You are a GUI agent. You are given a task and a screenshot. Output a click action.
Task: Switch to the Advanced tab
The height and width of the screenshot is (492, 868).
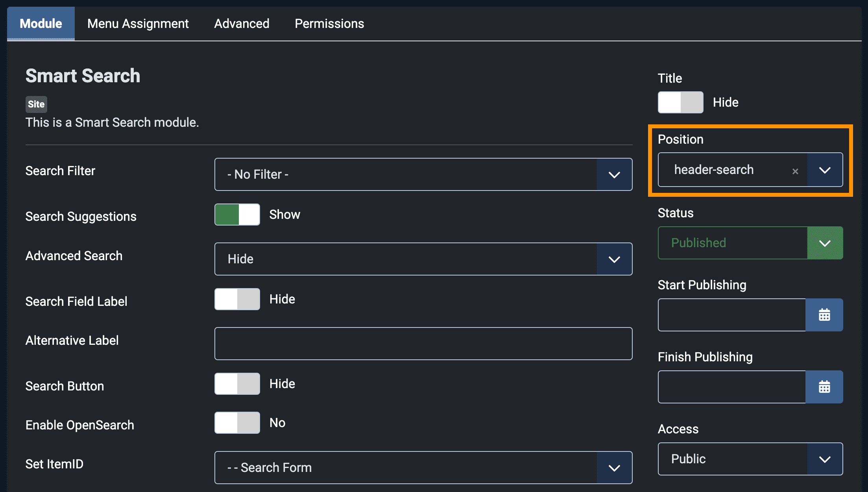(x=242, y=24)
